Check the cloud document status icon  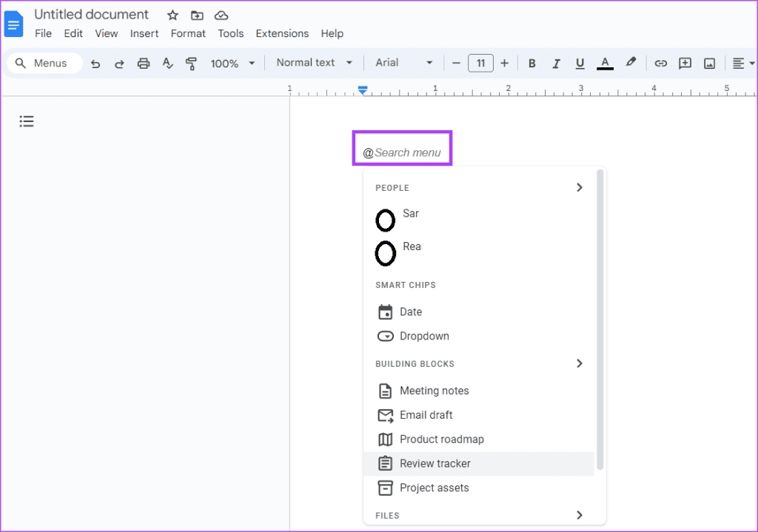click(221, 16)
